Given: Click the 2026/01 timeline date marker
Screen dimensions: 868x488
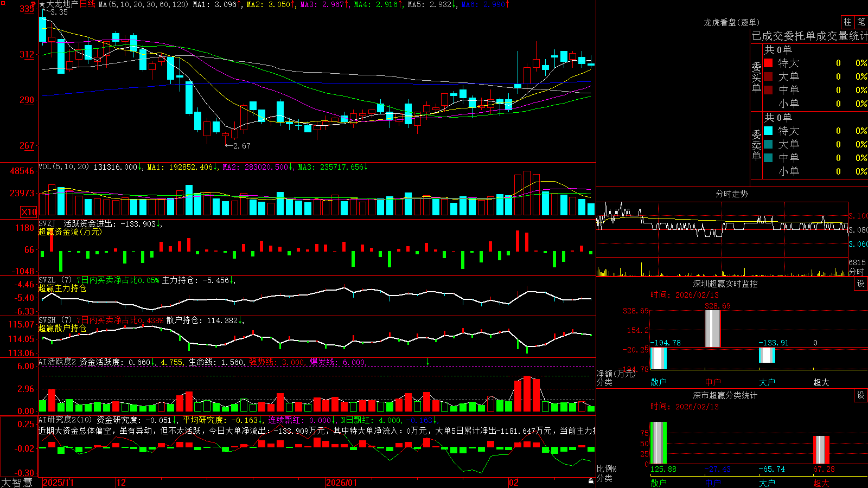Looking at the screenshot, I should tap(341, 483).
